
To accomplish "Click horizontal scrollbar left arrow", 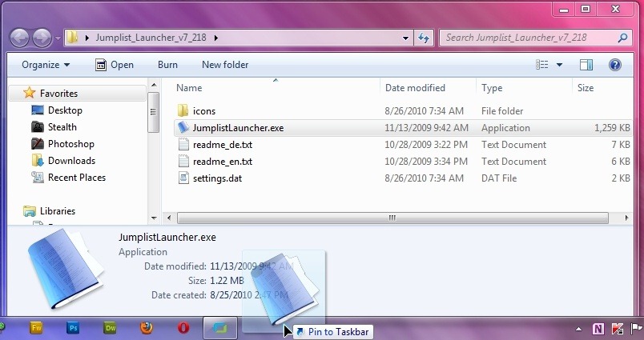I will coord(169,218).
